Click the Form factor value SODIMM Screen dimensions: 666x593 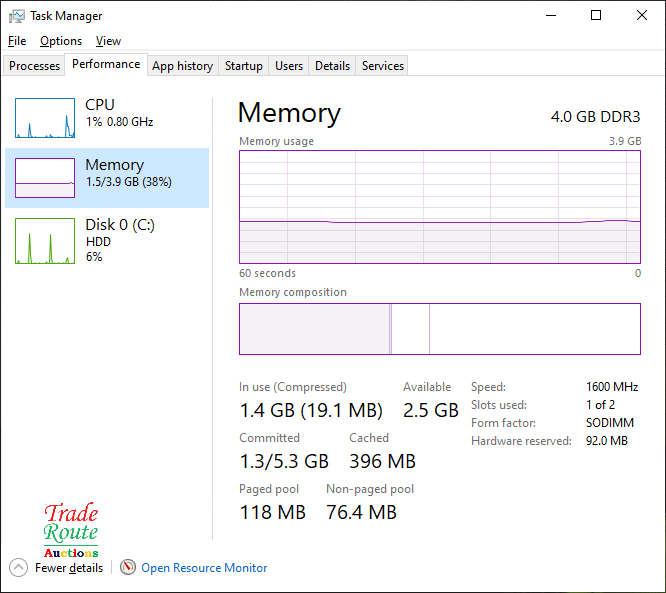point(610,423)
